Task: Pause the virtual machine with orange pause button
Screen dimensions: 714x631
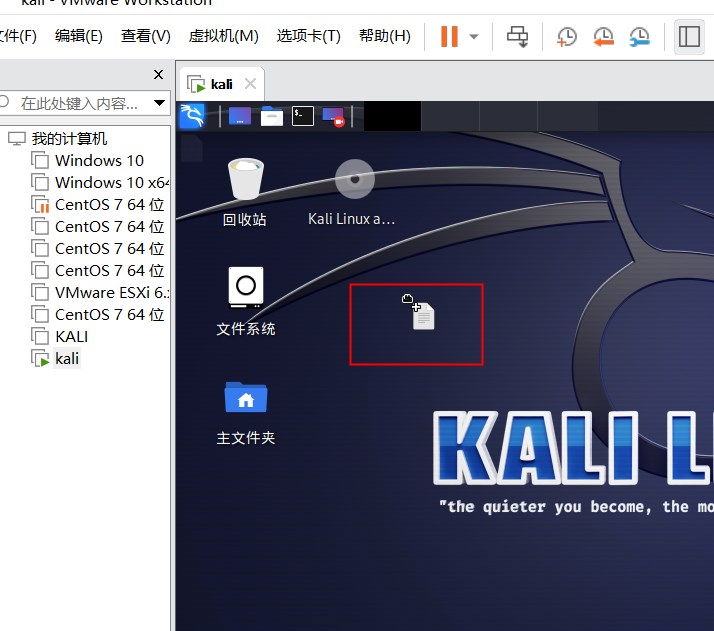Action: (449, 36)
